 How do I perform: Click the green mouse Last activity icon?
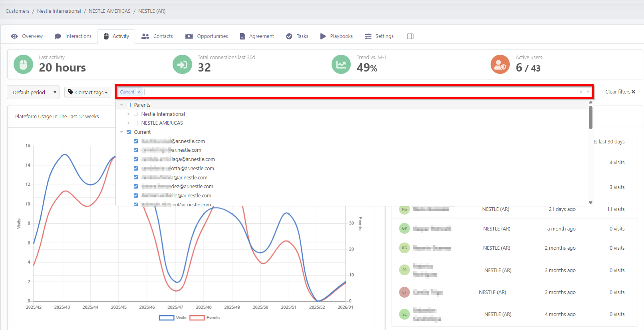coord(23,64)
